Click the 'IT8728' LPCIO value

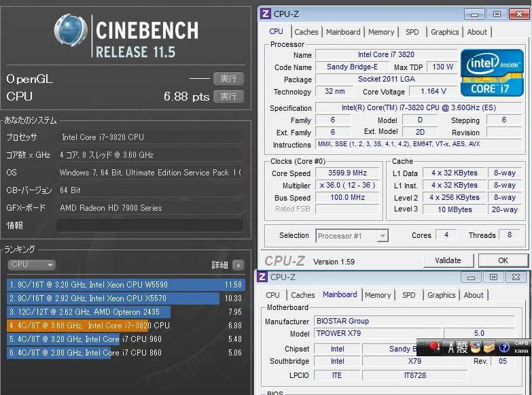point(415,375)
